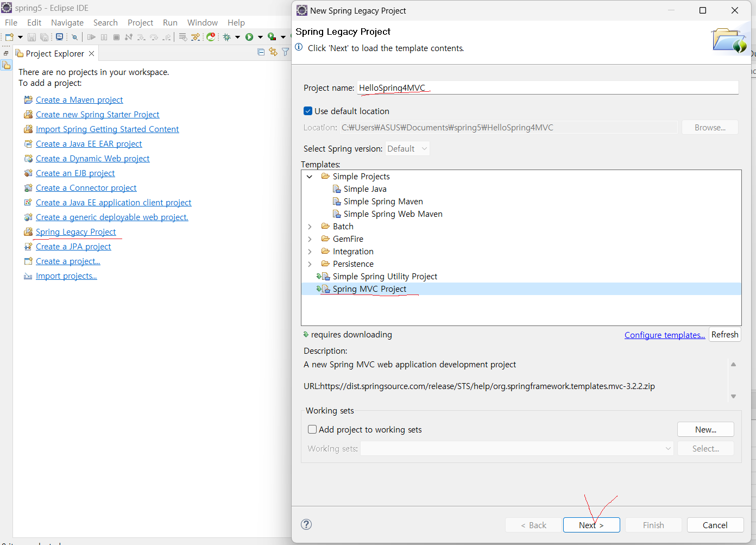The height and width of the screenshot is (545, 756).
Task: Expand the GemFire templates folder
Action: 310,239
